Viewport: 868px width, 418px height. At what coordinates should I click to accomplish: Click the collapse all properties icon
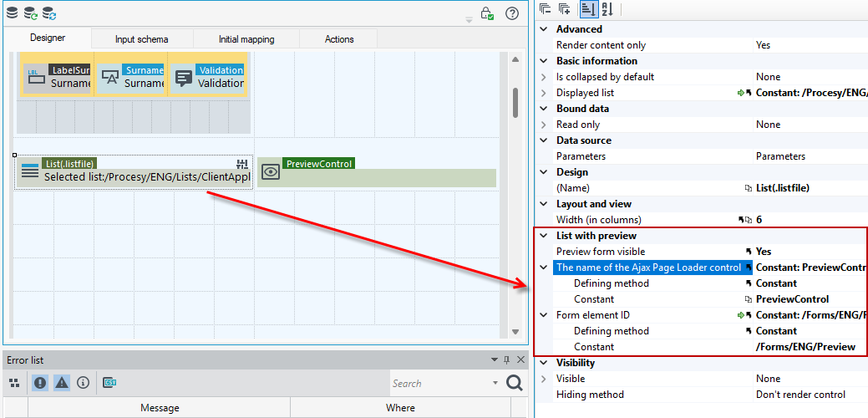[546, 9]
